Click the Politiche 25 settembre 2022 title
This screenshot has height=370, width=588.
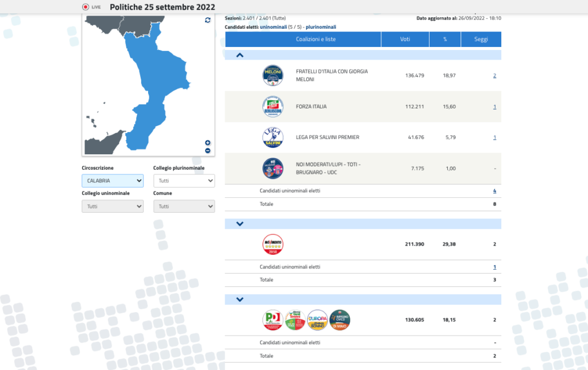pyautogui.click(x=163, y=7)
